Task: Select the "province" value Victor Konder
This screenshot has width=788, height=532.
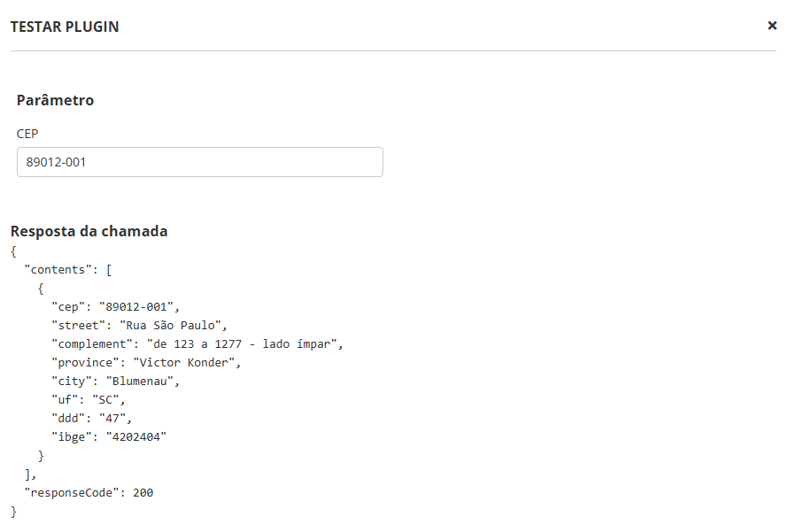Action: tap(186, 362)
